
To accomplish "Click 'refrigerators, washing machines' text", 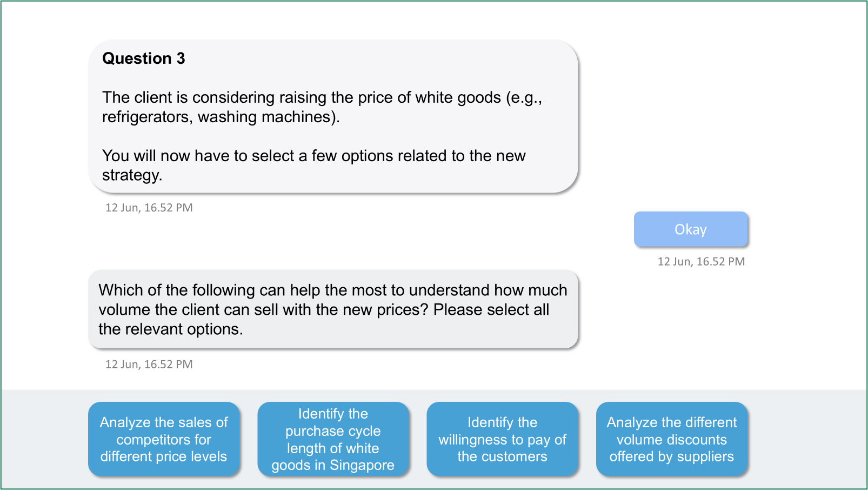I will click(x=221, y=117).
